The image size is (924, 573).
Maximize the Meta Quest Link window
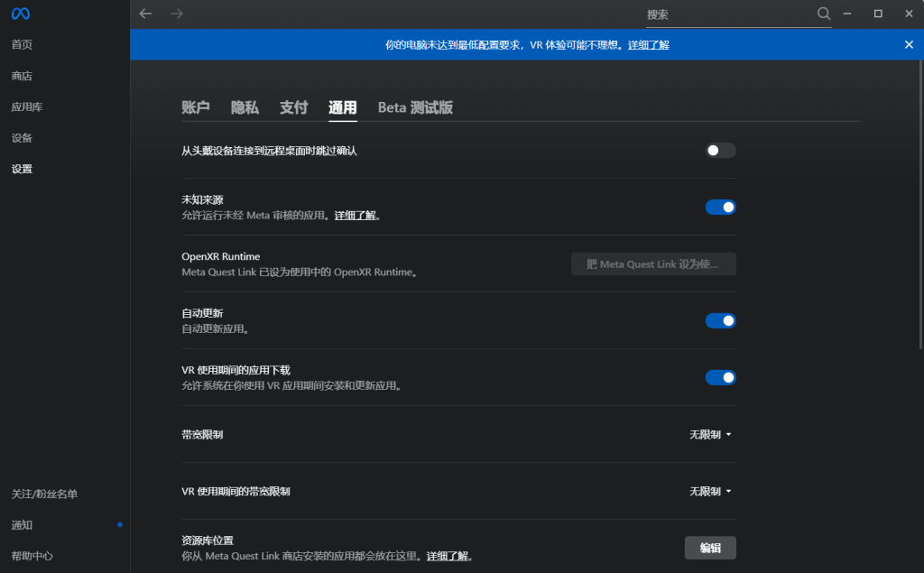(878, 14)
